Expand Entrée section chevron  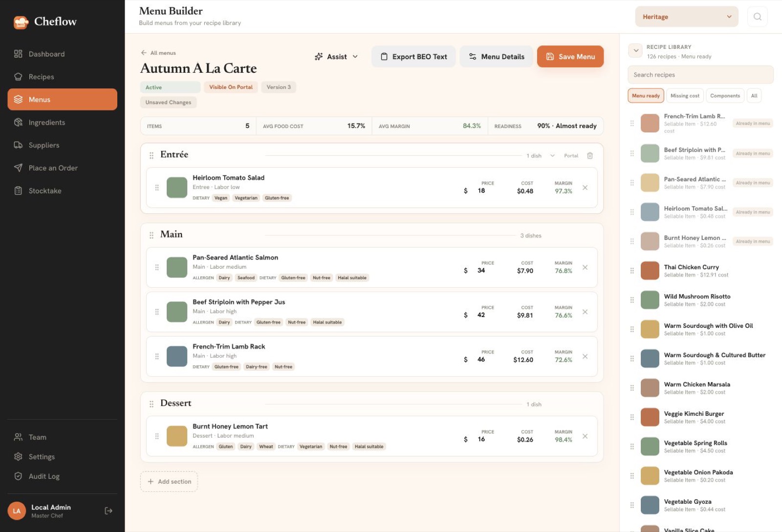click(553, 156)
